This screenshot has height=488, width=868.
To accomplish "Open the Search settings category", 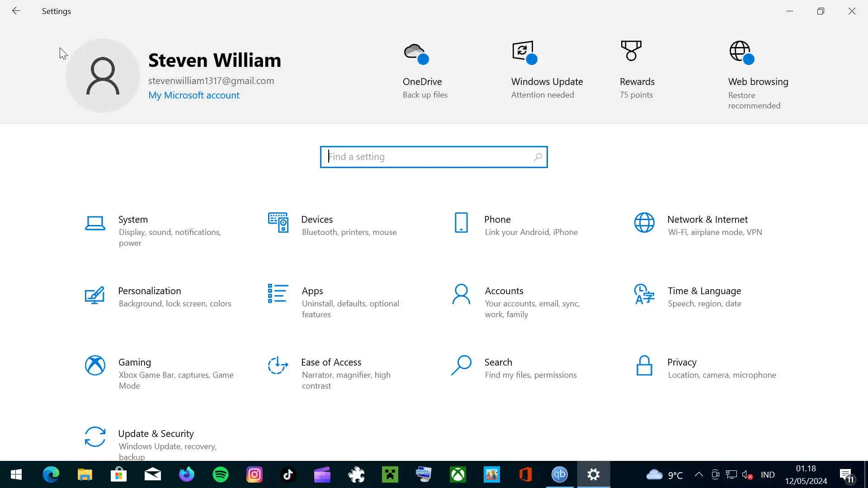I will click(x=498, y=362).
